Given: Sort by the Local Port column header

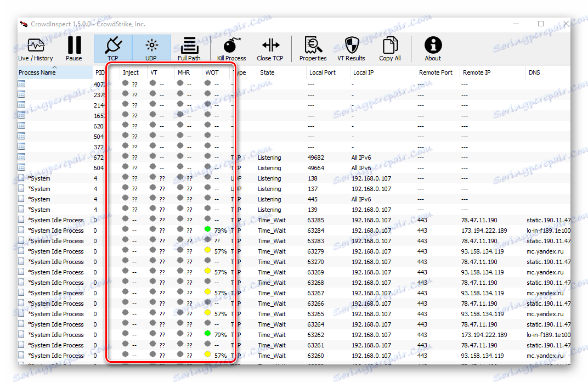Looking at the screenshot, I should click(x=328, y=72).
